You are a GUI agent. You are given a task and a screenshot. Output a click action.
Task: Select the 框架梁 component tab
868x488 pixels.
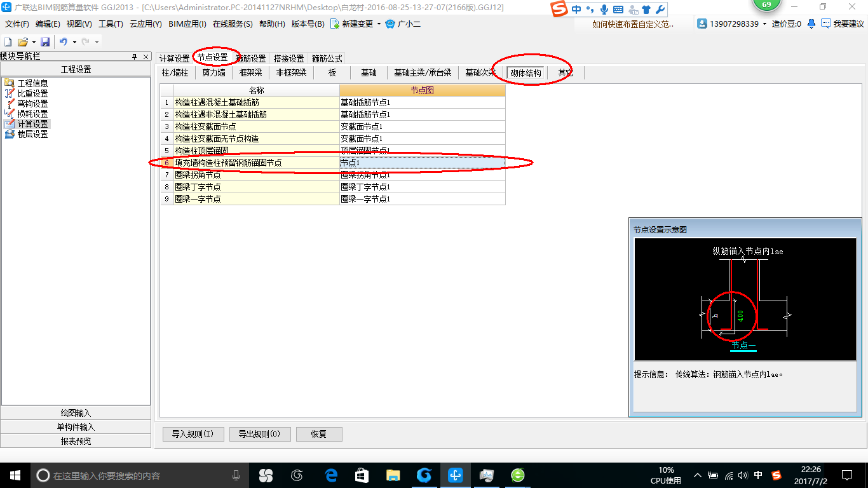coord(250,72)
